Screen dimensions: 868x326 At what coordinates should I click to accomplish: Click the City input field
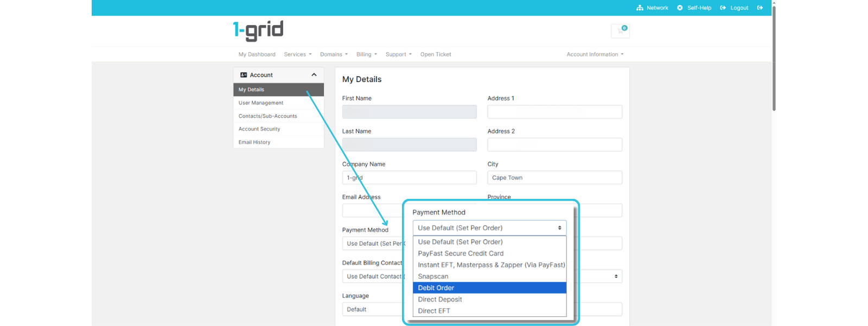(554, 178)
